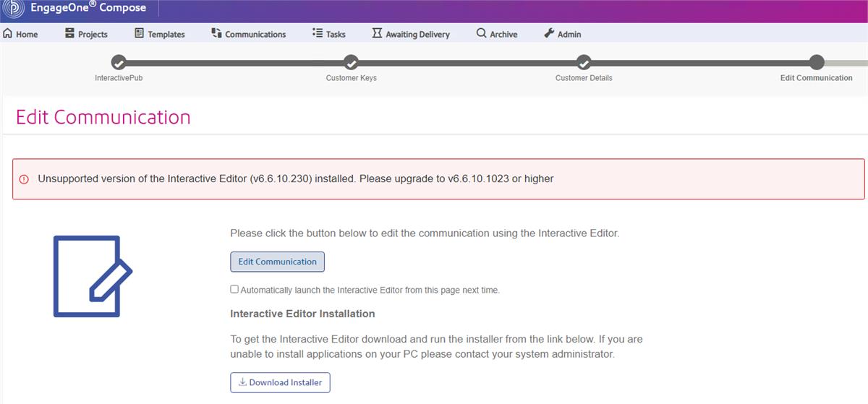Click the Awaiting Delivery hourglass icon
Screen dimensions: 868x404
click(x=377, y=33)
